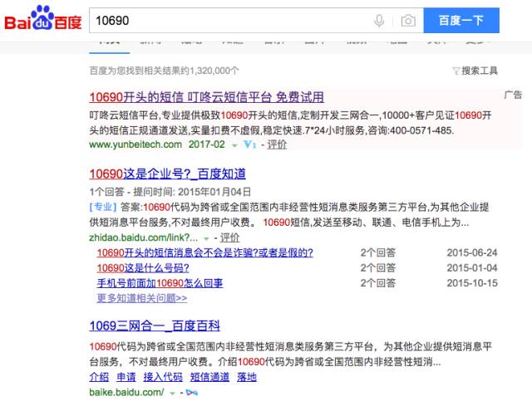Click the Baike bow badge icon
Screen dimensions: 532x406
coord(192,393)
